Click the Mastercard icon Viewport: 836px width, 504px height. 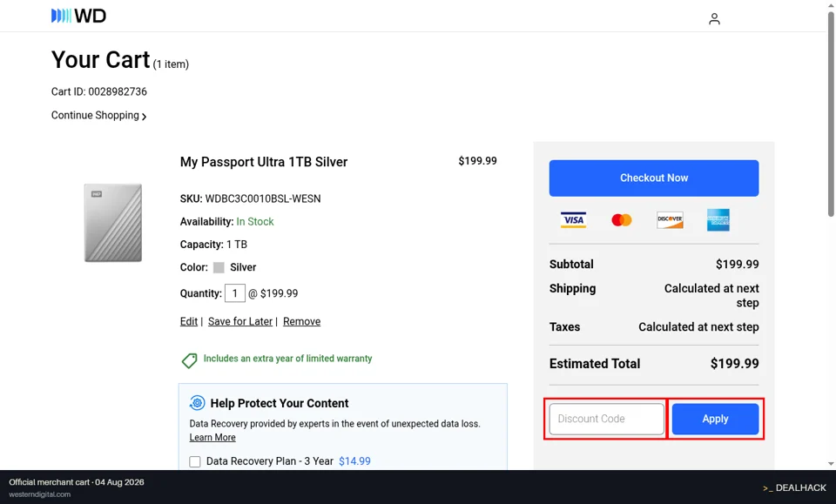point(622,220)
